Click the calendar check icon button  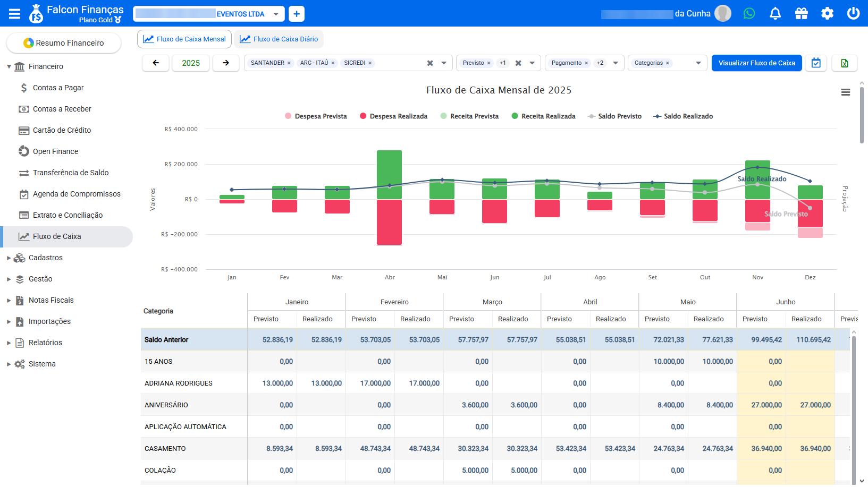[816, 63]
